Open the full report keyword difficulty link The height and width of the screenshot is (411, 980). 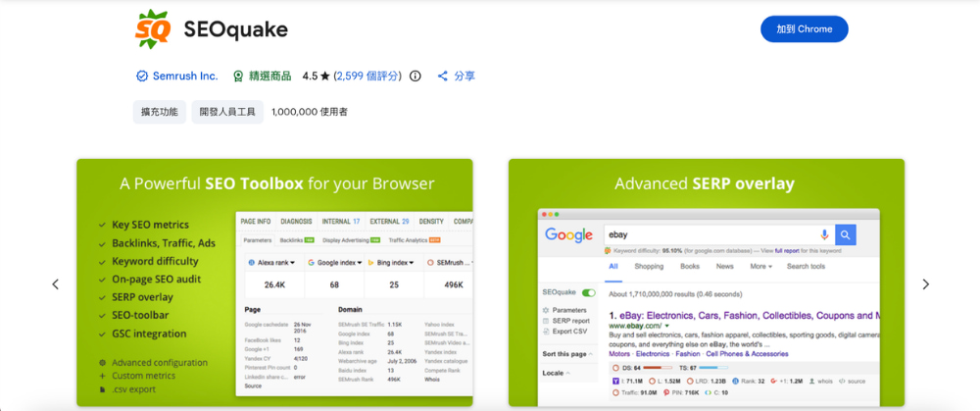786,251
